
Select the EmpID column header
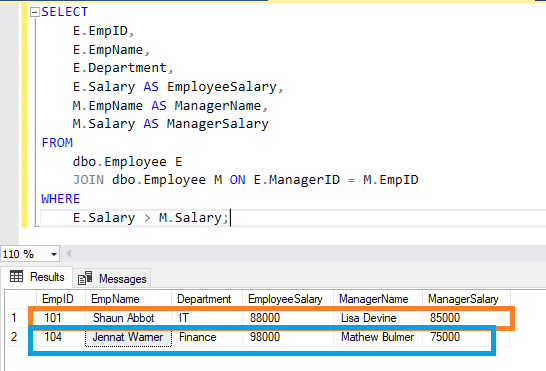tap(61, 299)
